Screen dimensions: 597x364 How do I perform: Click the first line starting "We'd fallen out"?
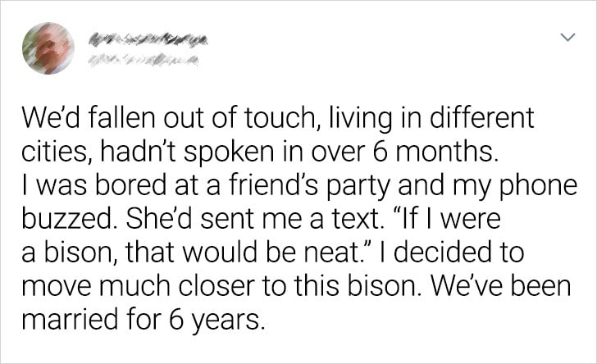278,118
